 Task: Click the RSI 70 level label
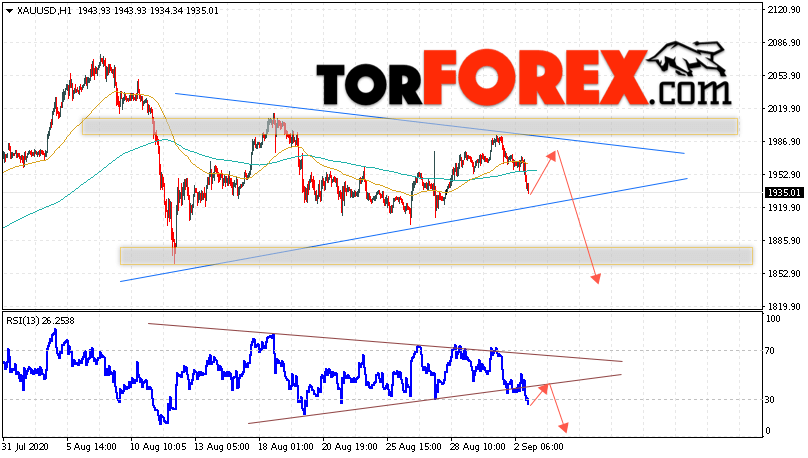click(x=770, y=351)
